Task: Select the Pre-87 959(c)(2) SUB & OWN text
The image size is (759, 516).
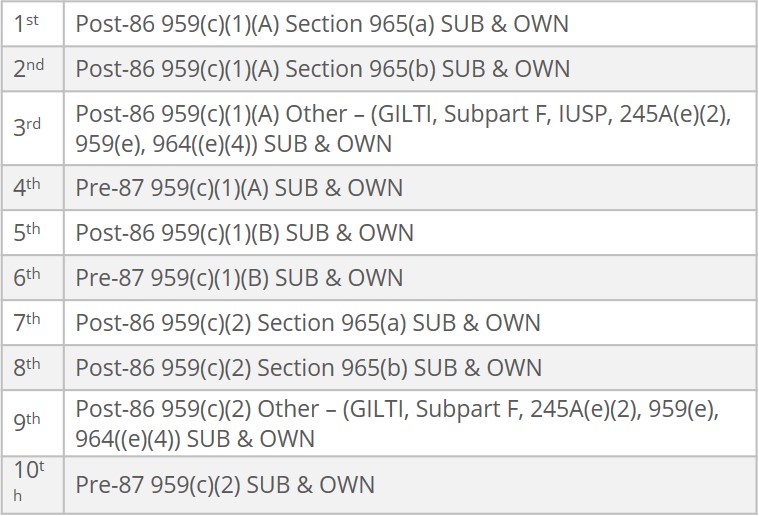Action: 225,485
